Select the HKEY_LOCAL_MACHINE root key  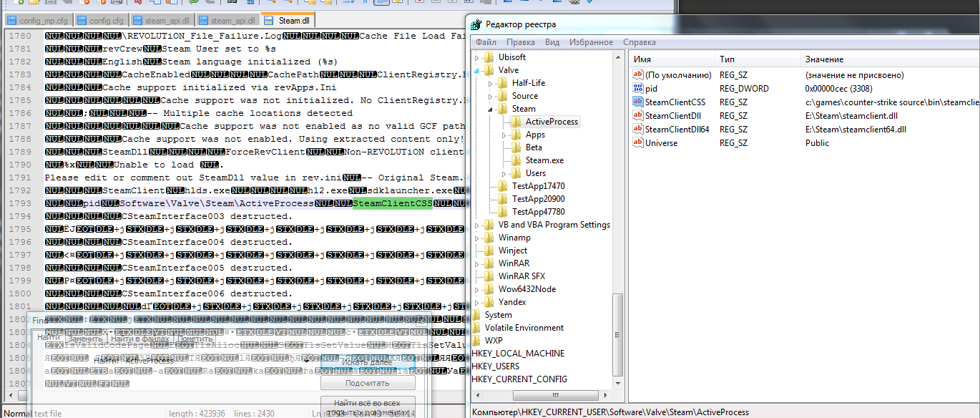(518, 354)
